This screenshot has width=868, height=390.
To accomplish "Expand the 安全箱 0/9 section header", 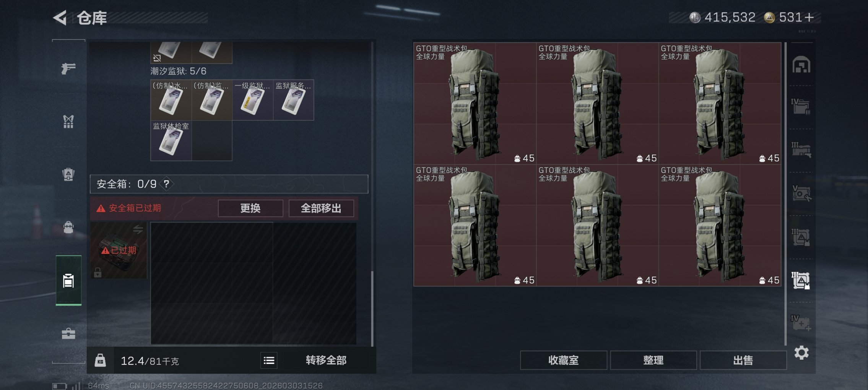I will [x=229, y=184].
